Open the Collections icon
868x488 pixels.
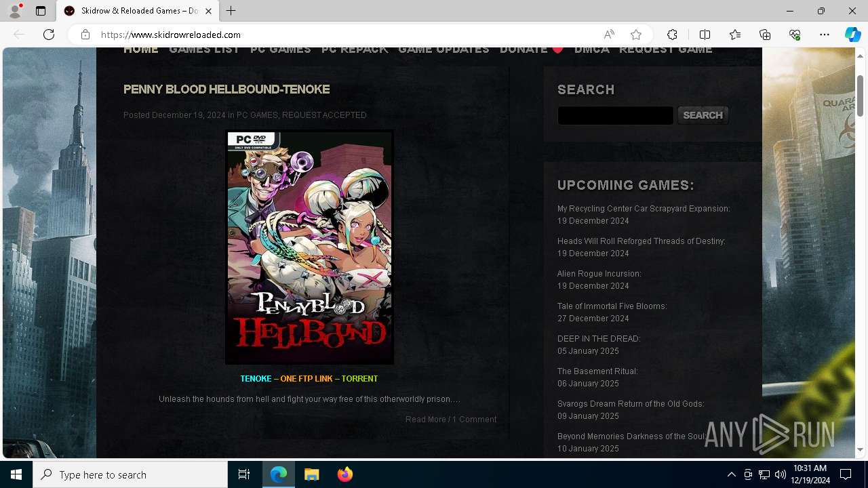(x=765, y=35)
